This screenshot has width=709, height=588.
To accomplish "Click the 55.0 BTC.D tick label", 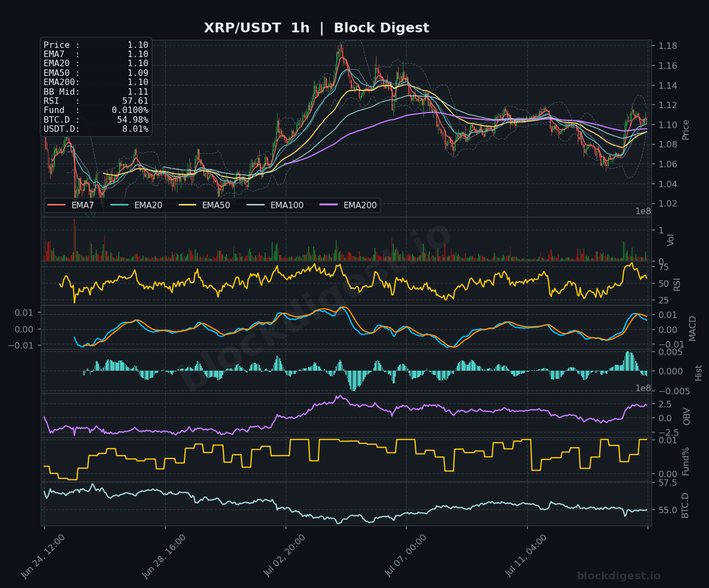I will pos(668,510).
